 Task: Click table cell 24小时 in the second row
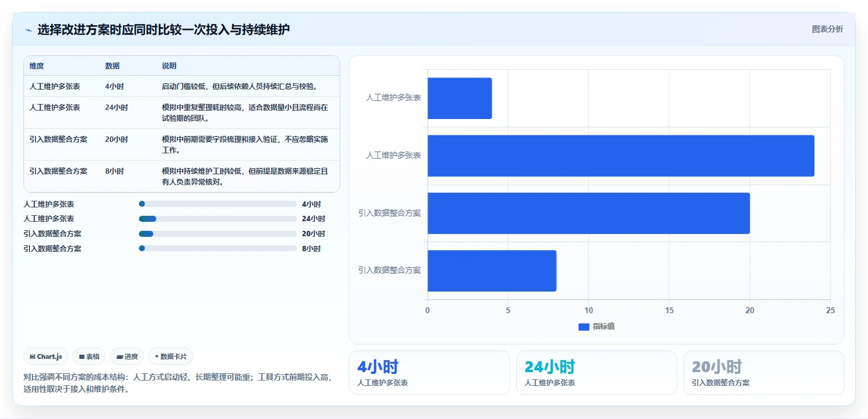(116, 108)
